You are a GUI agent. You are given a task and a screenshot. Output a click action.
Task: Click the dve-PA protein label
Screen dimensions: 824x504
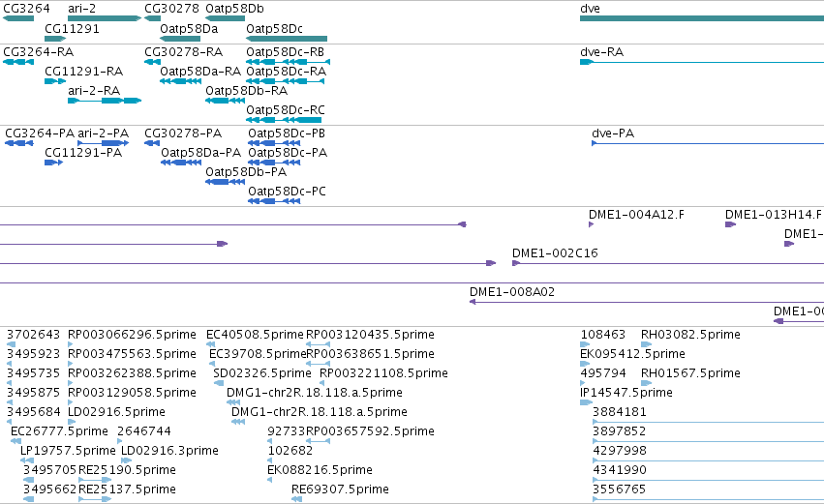613,133
